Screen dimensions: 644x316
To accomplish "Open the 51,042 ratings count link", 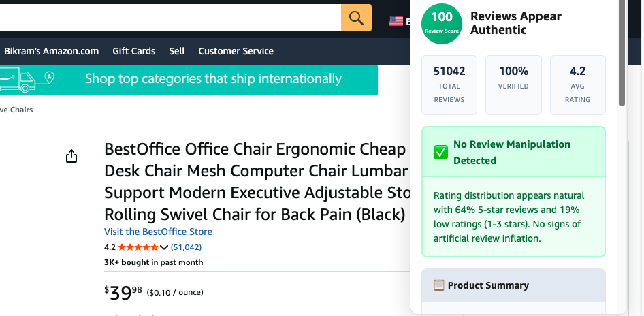I will (x=186, y=247).
